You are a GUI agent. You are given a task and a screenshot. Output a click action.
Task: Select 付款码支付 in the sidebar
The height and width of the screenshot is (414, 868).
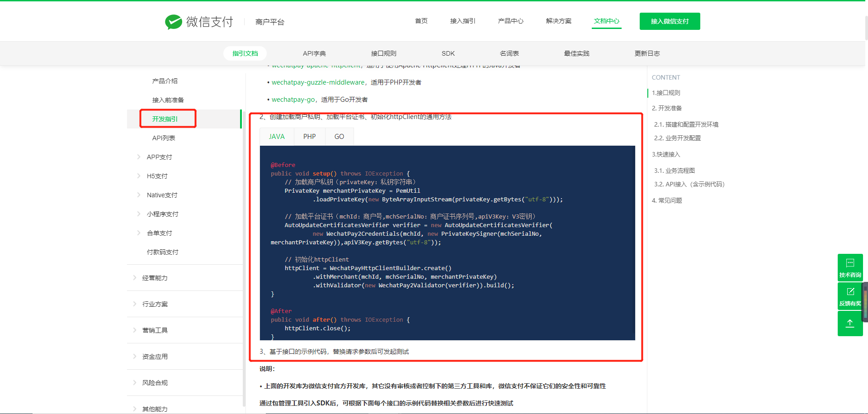(162, 252)
